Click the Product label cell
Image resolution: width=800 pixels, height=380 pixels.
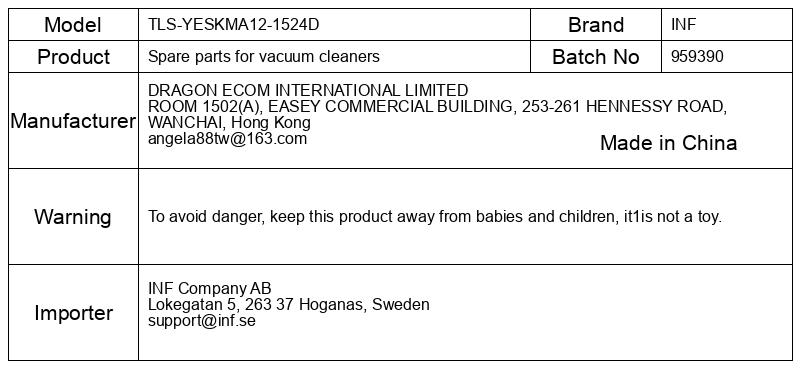pyautogui.click(x=73, y=57)
